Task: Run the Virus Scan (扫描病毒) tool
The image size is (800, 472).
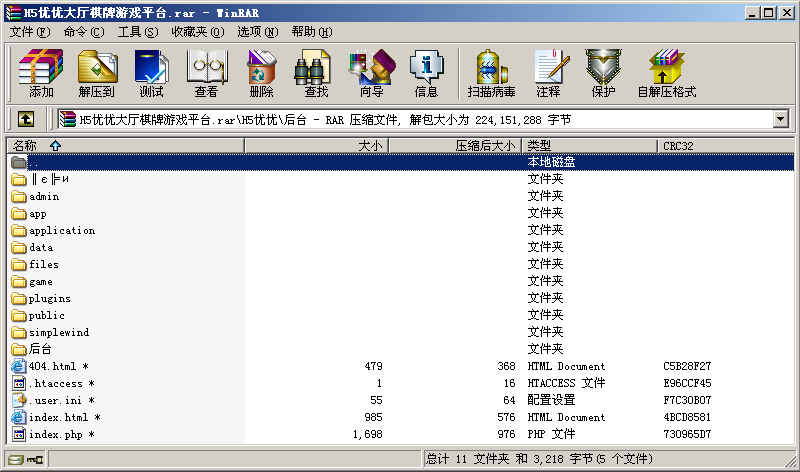Action: (x=491, y=73)
